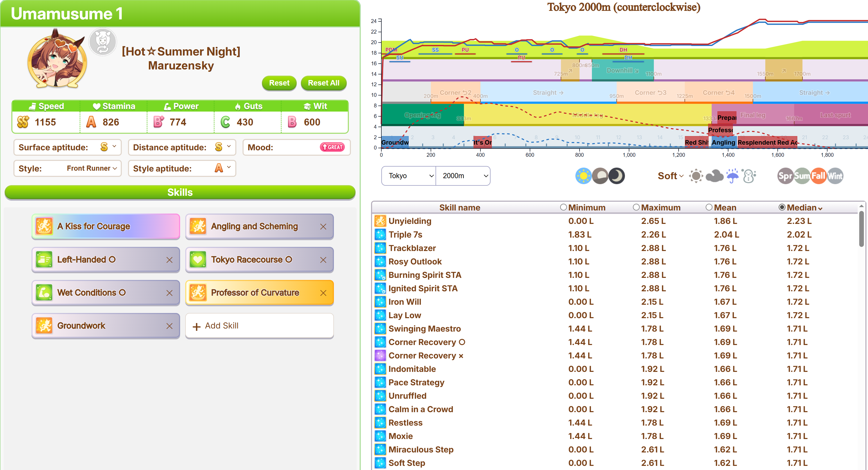Click the character swap icon beside portrait
868x470 pixels.
click(103, 42)
